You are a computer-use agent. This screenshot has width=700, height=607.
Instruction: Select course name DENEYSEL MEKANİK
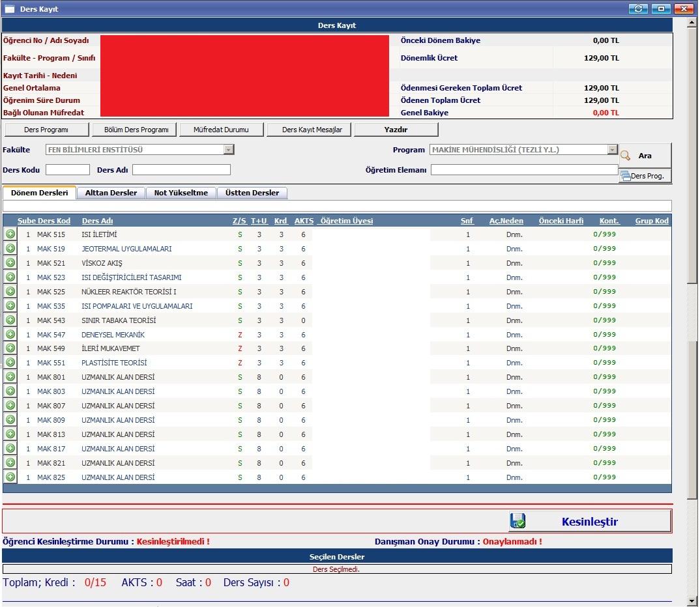(x=113, y=335)
